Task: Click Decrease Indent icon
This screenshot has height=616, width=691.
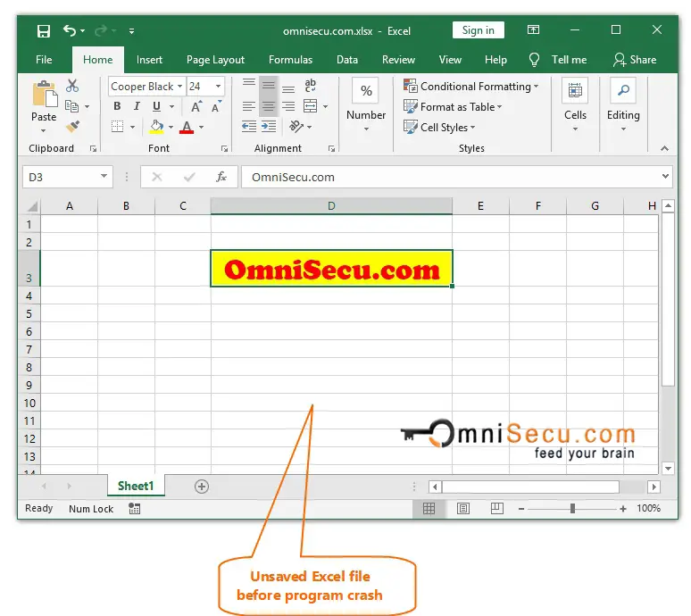Action: [249, 127]
